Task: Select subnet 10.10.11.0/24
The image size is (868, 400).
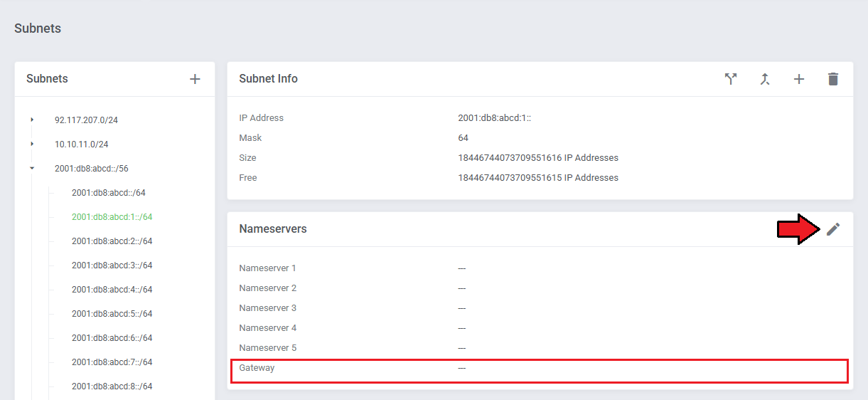Action: tap(81, 144)
